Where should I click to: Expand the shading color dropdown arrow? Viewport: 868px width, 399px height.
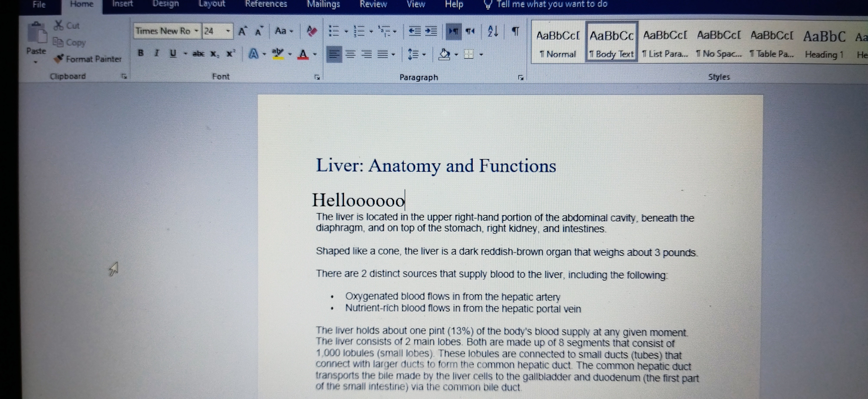[x=456, y=55]
